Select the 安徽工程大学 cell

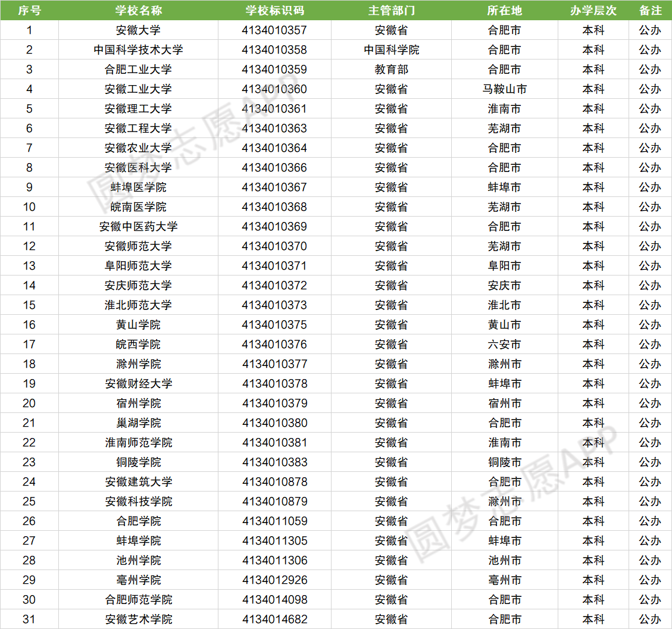[x=138, y=128]
